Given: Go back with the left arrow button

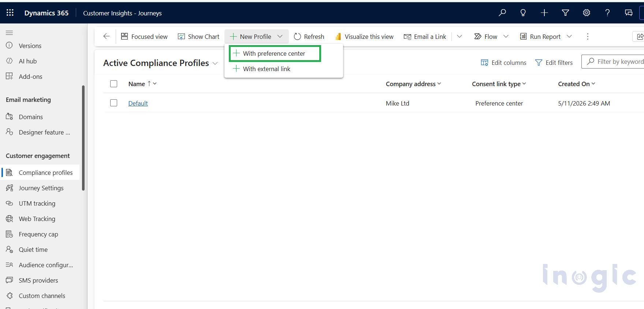Looking at the screenshot, I should coord(107,36).
